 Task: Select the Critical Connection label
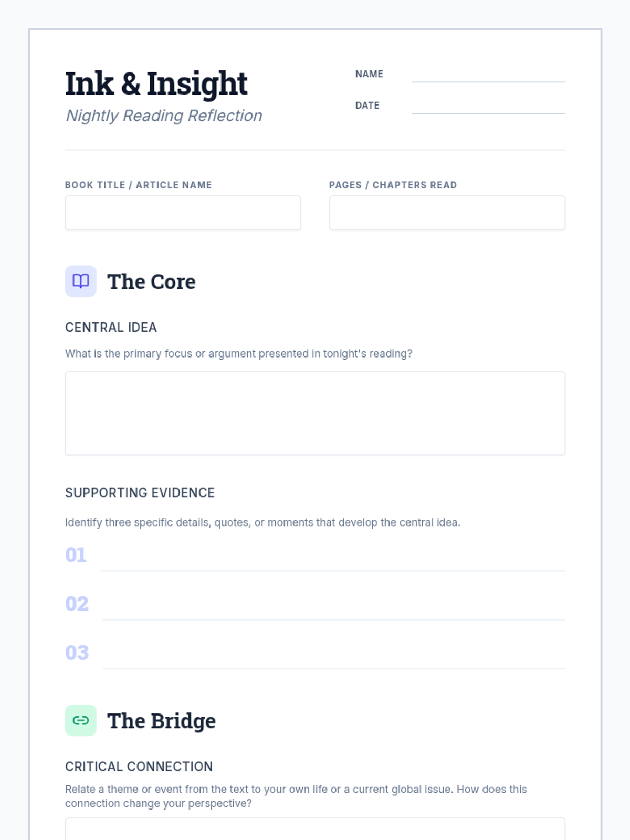tap(139, 766)
